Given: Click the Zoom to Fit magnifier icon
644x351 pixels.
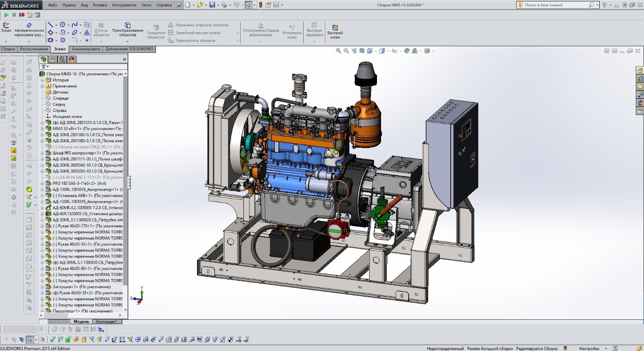Looking at the screenshot, I should pyautogui.click(x=338, y=51).
